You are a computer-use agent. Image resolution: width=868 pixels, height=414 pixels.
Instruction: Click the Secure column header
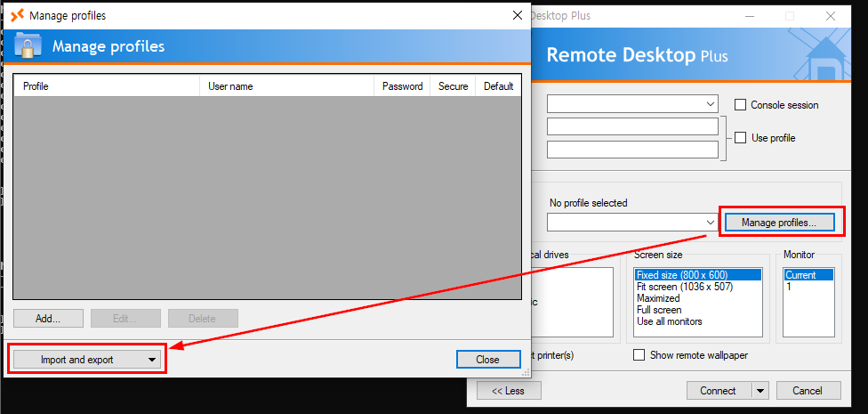click(453, 86)
